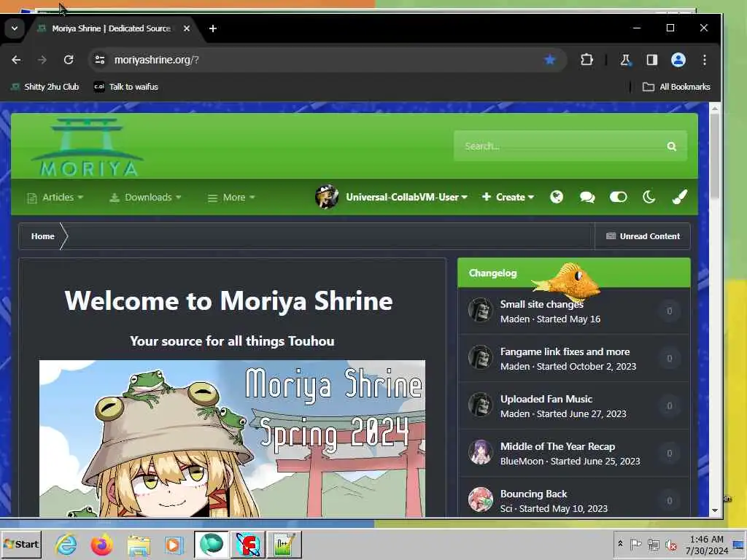Viewport: 747px width, 560px height.
Task: Go back using the browser back arrow
Action: pos(16,60)
